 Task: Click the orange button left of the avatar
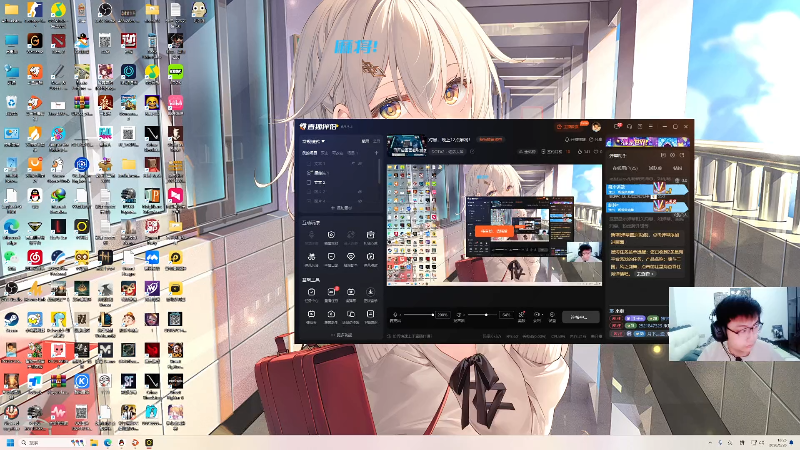point(570,127)
